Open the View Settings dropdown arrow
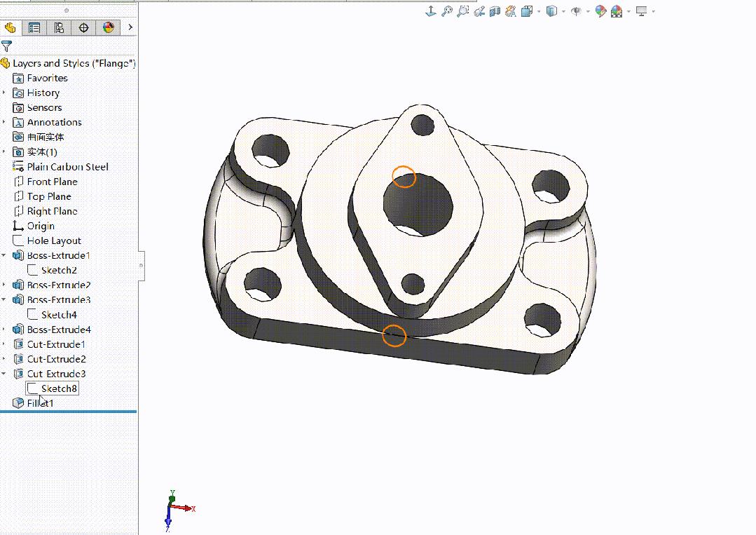Screen dimensions: 756x535 [x=653, y=12]
